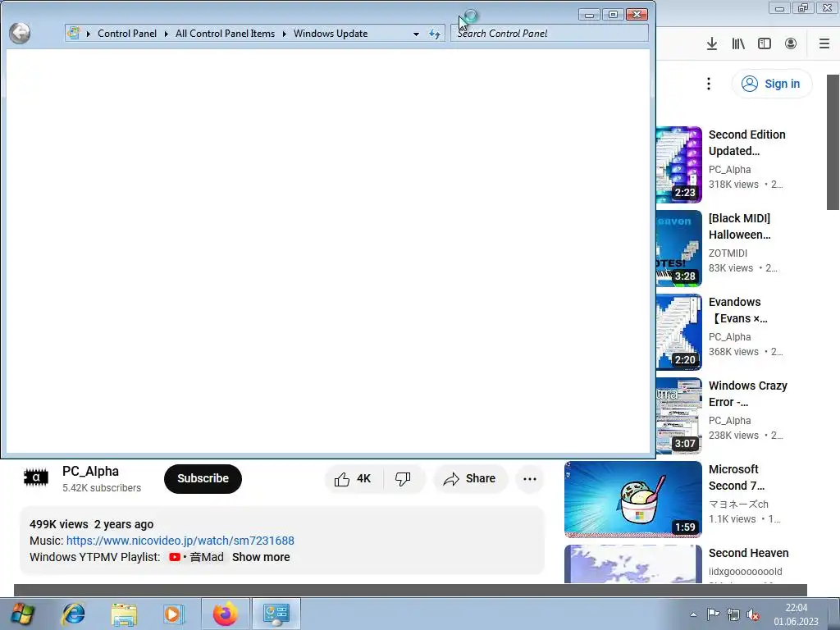Click the Search Control Panel field

549,33
